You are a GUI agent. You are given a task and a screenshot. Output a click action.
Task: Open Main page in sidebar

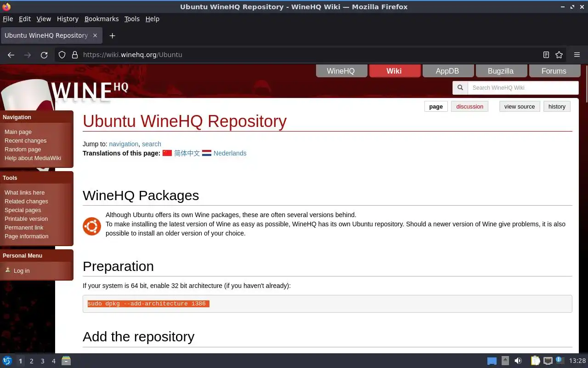coord(18,132)
